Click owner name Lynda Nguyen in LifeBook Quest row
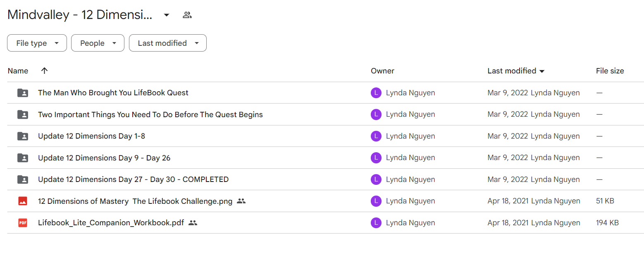The image size is (644, 255). coord(410,93)
